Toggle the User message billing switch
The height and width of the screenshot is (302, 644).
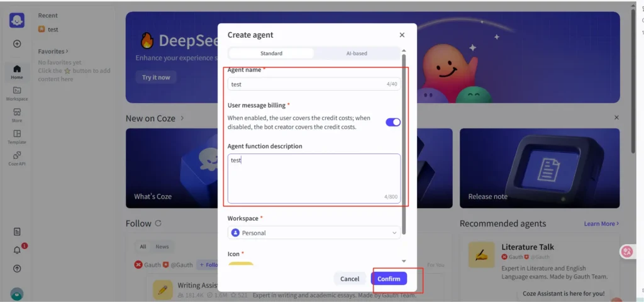(x=392, y=122)
